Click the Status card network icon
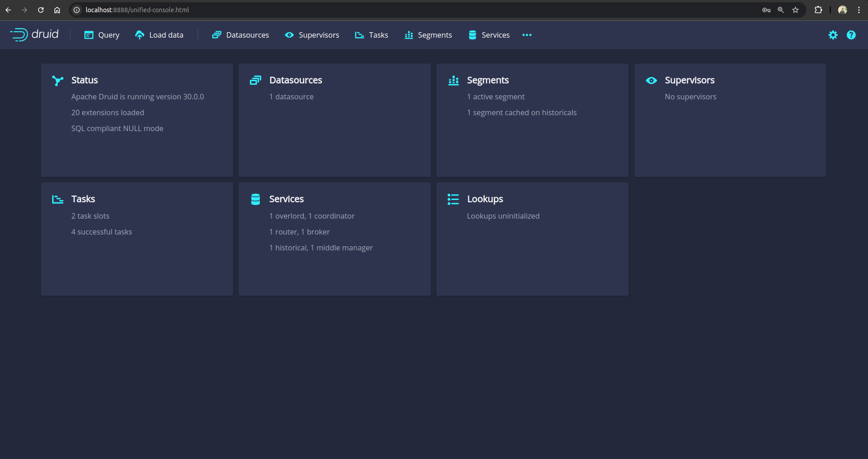The height and width of the screenshot is (459, 868). [58, 81]
